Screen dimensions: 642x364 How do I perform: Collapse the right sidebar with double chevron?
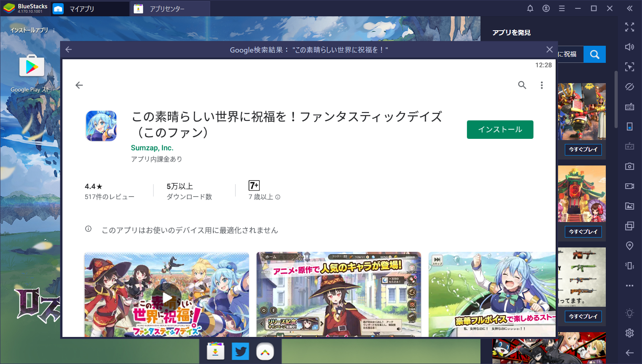click(x=630, y=8)
